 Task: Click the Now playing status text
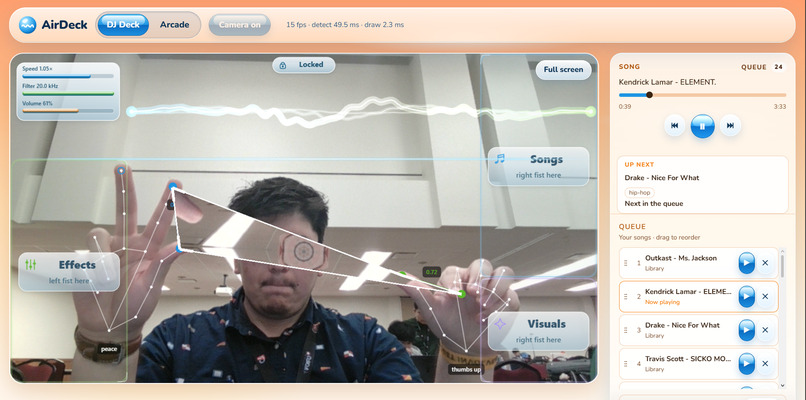click(662, 302)
